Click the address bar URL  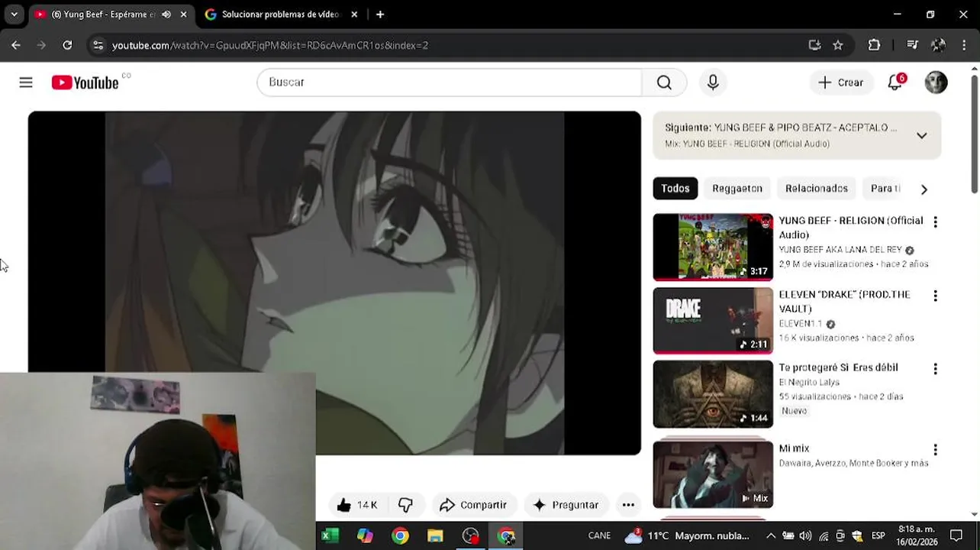[x=270, y=45]
